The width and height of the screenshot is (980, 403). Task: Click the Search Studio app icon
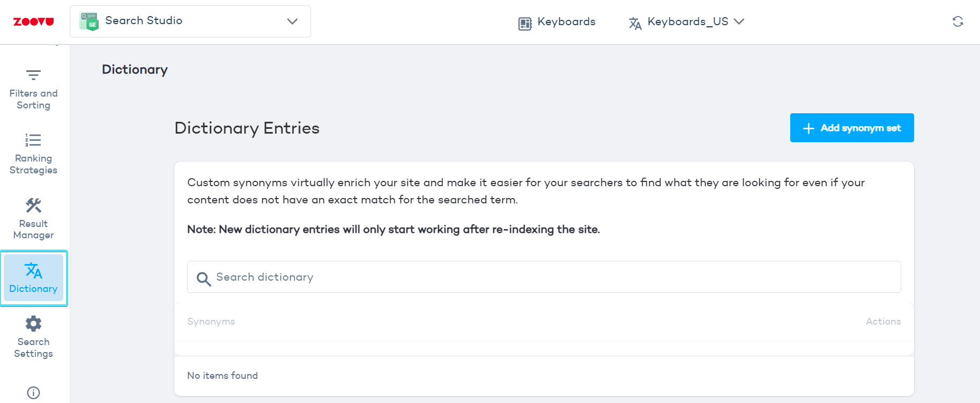point(89,21)
